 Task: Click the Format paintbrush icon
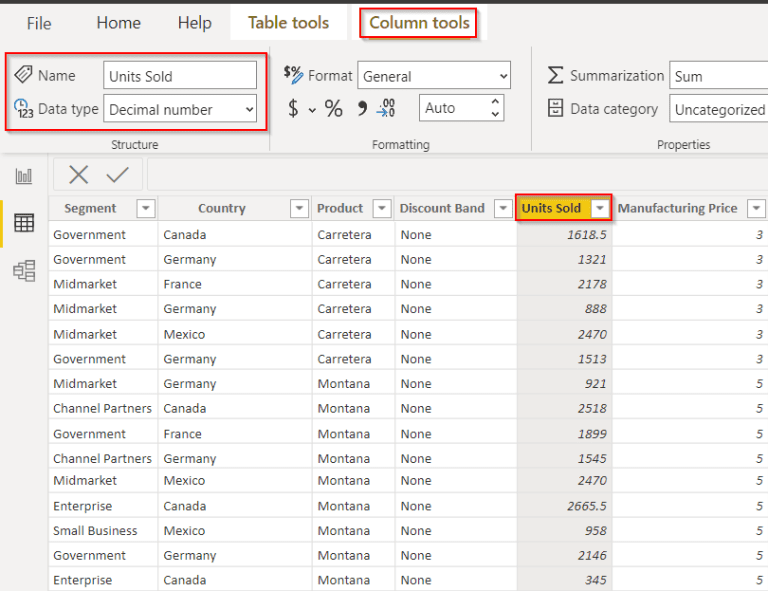[x=293, y=75]
